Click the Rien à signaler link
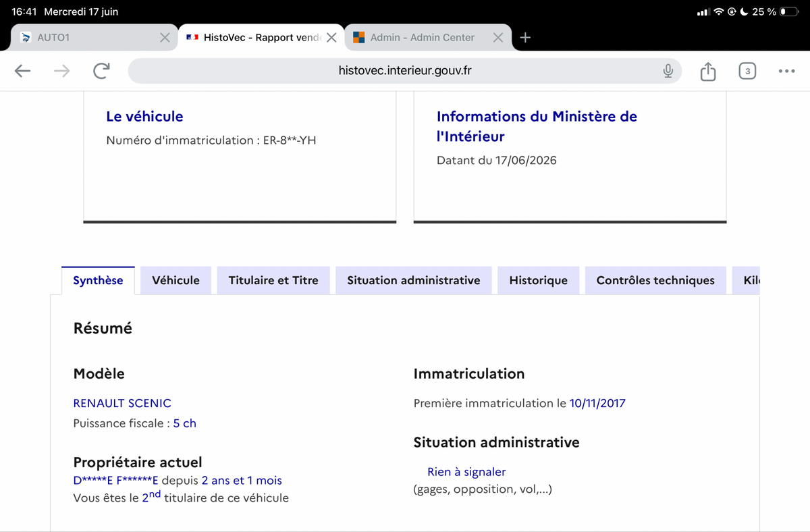The image size is (810, 532). point(466,472)
